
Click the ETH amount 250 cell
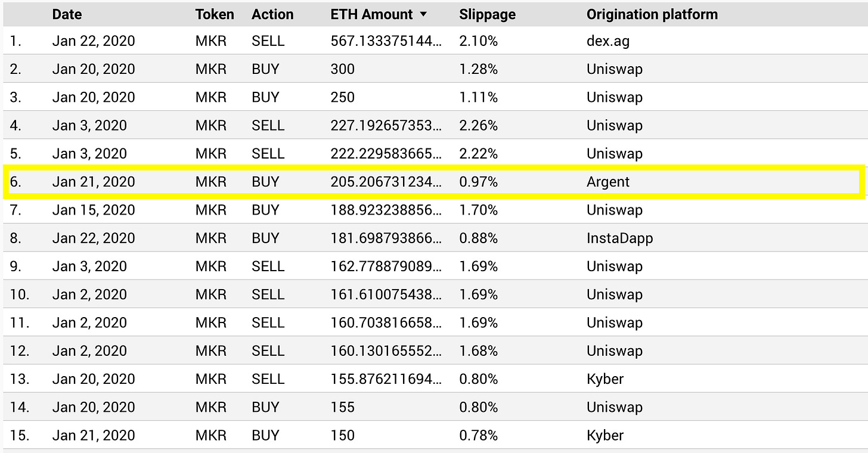coord(343,97)
